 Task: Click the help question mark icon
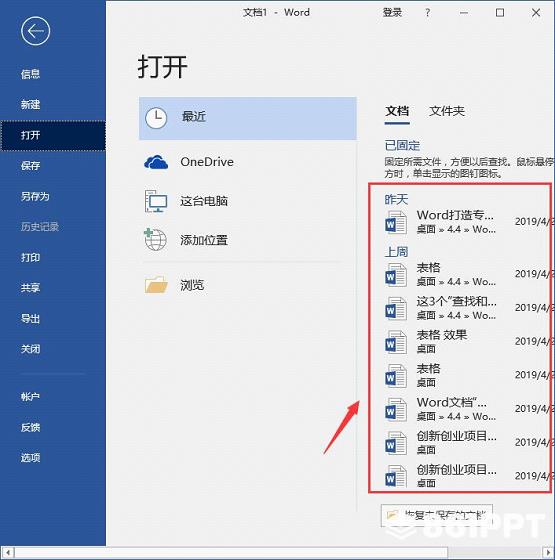tap(428, 13)
